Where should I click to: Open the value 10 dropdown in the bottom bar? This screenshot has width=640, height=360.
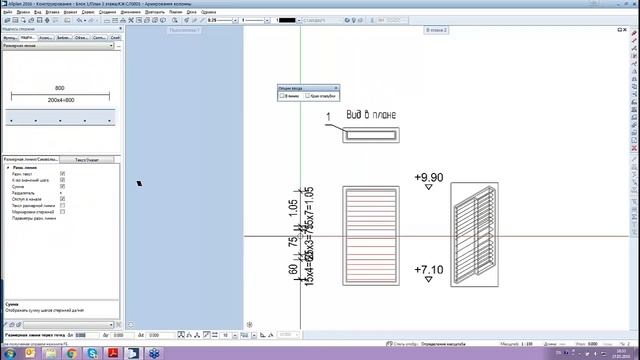(x=235, y=335)
